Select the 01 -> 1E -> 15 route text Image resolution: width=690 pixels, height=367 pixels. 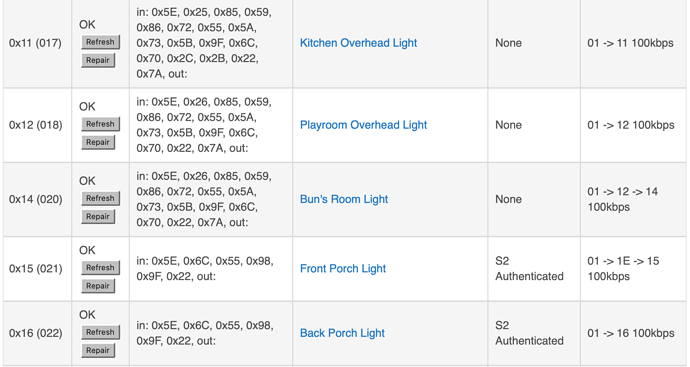tap(623, 269)
